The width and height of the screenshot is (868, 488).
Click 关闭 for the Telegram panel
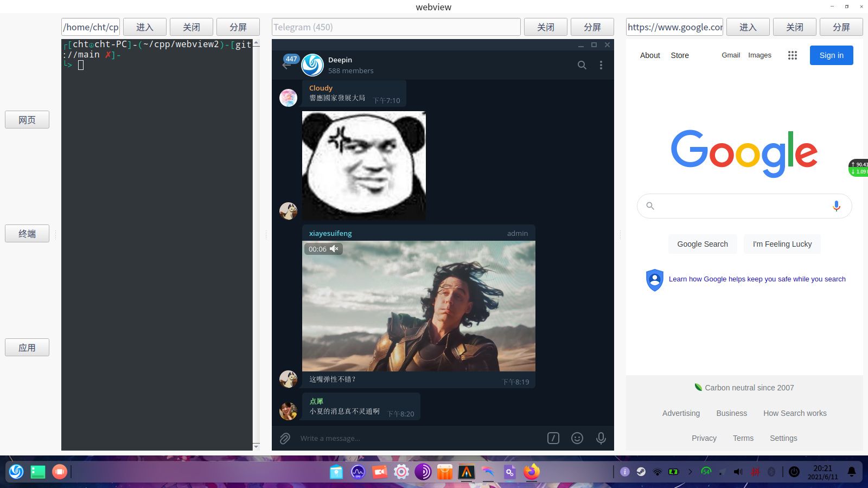point(546,27)
